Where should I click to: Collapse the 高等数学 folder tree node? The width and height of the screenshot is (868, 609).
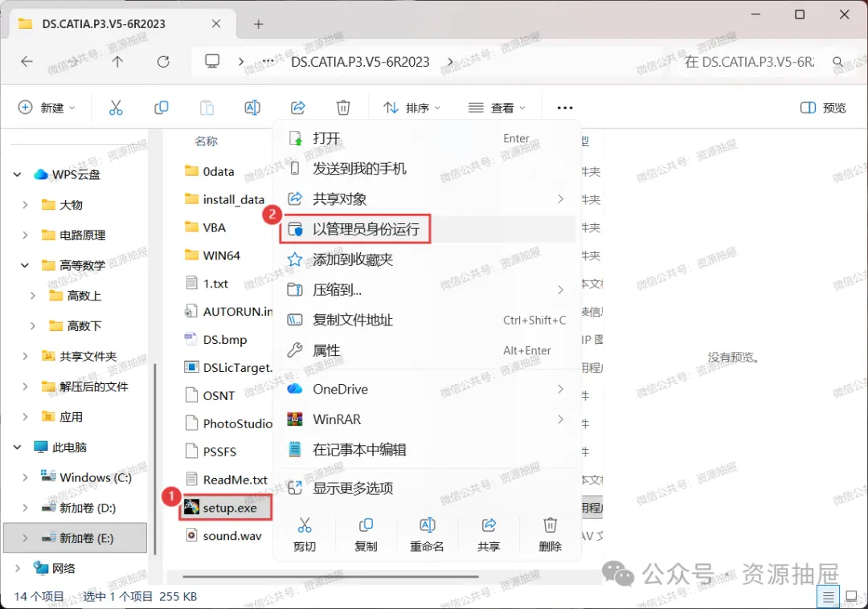(25, 265)
